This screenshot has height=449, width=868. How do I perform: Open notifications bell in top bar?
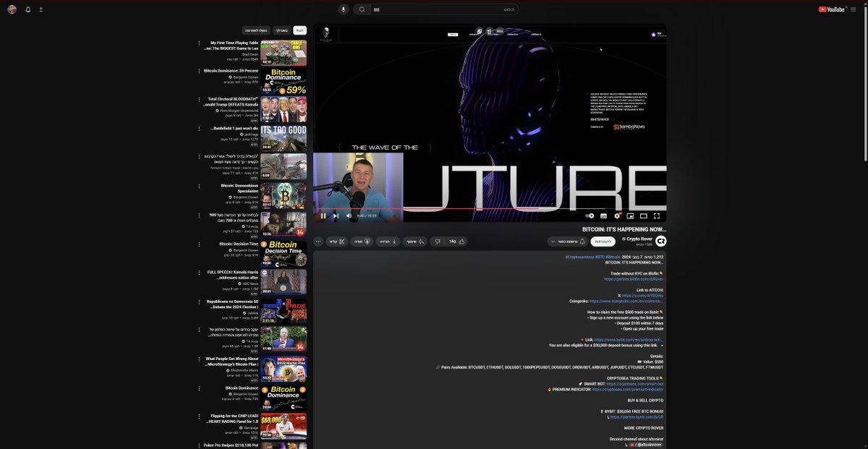pyautogui.click(x=28, y=9)
